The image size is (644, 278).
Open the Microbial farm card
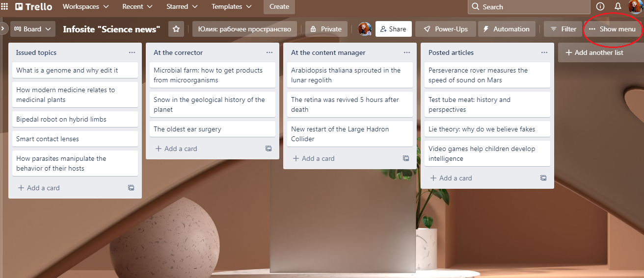213,75
